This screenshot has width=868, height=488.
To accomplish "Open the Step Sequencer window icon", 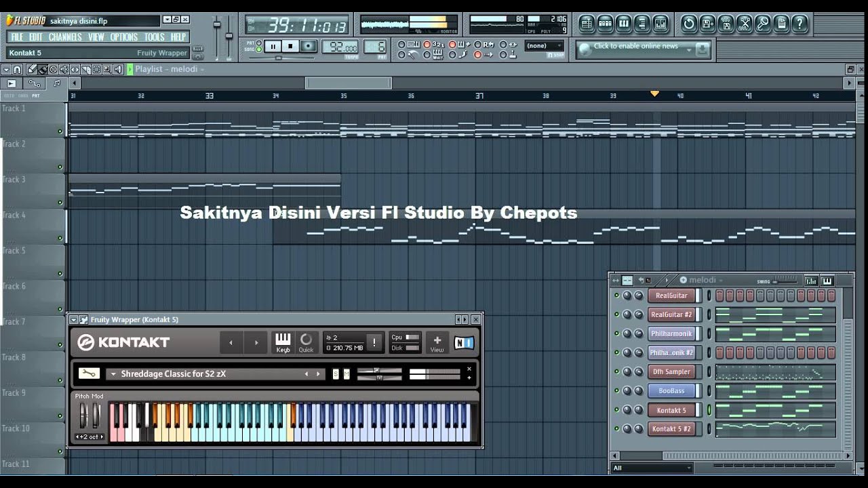I will click(x=605, y=24).
